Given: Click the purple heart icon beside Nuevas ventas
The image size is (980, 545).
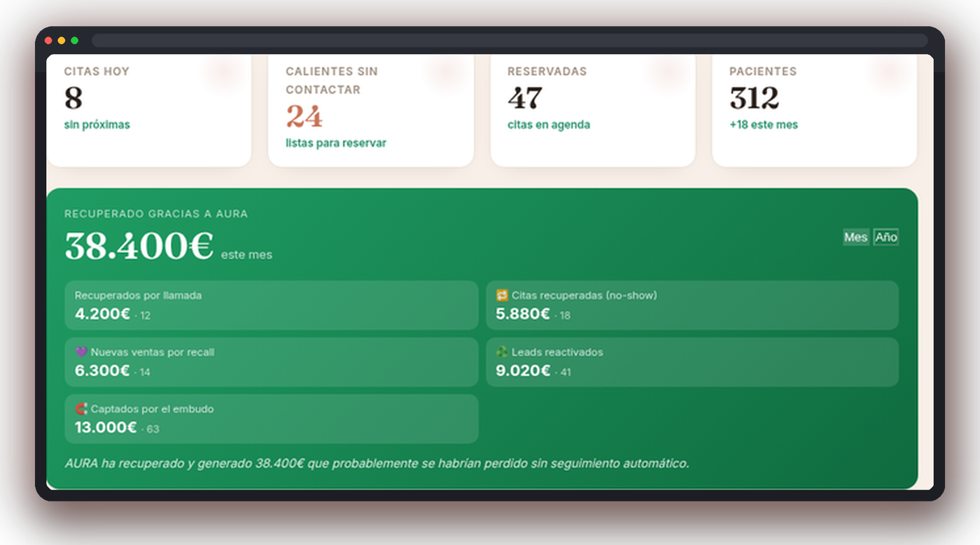Looking at the screenshot, I should (81, 352).
